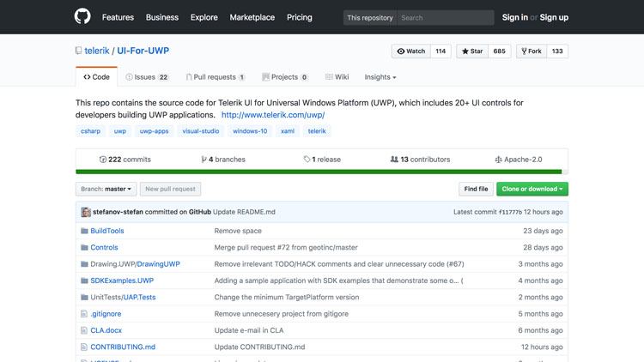Click the repository book icon beside telerik

(78, 51)
